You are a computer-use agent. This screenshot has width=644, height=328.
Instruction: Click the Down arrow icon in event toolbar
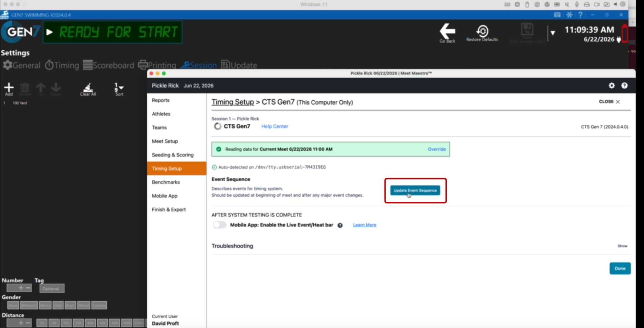coord(56,87)
